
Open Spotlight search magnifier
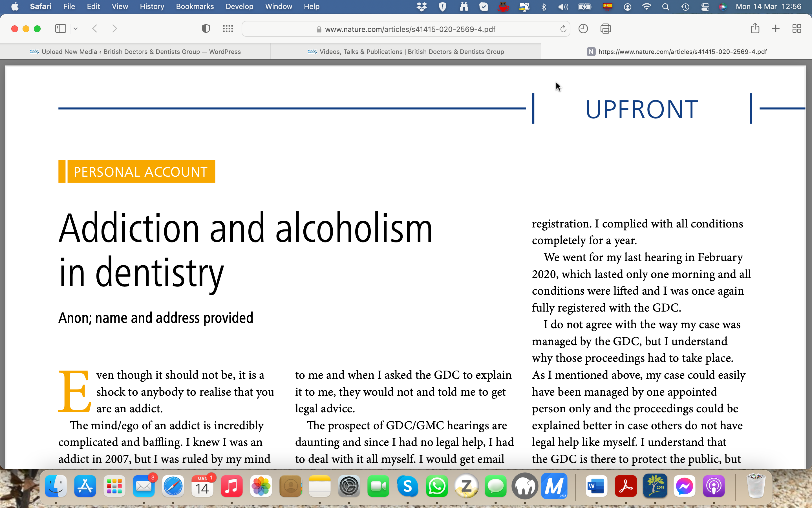tap(666, 7)
